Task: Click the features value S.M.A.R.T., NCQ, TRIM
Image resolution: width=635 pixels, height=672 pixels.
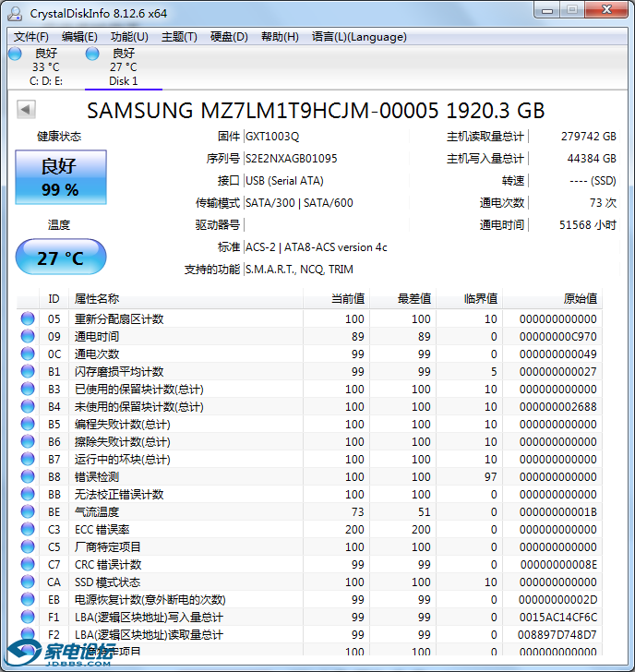Action: click(x=299, y=270)
